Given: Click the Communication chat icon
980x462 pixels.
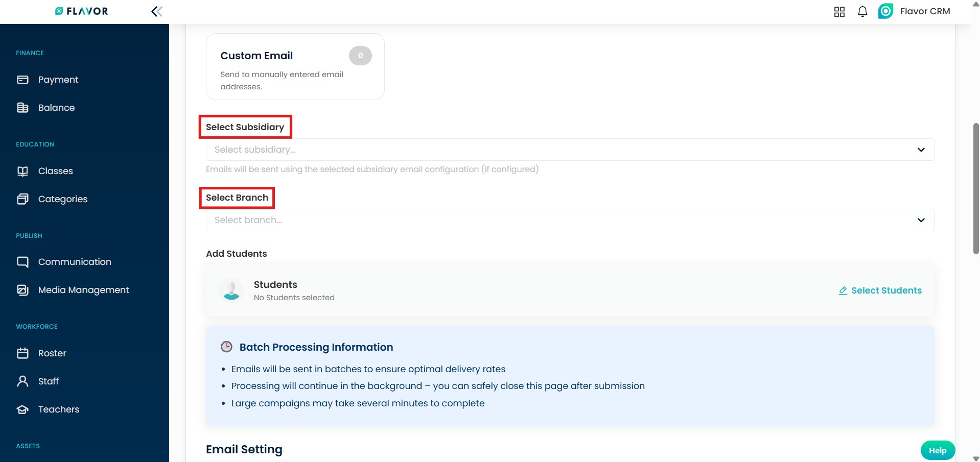Looking at the screenshot, I should (x=22, y=262).
